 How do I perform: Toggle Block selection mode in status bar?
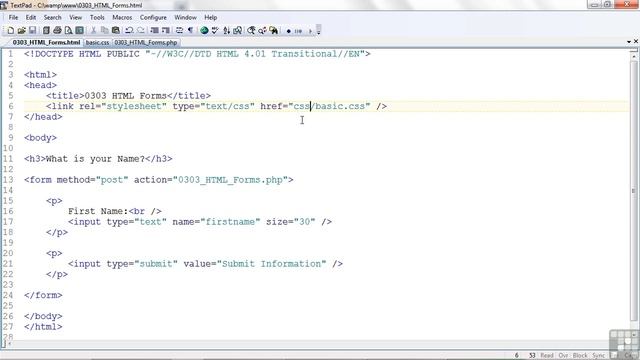click(x=580, y=356)
